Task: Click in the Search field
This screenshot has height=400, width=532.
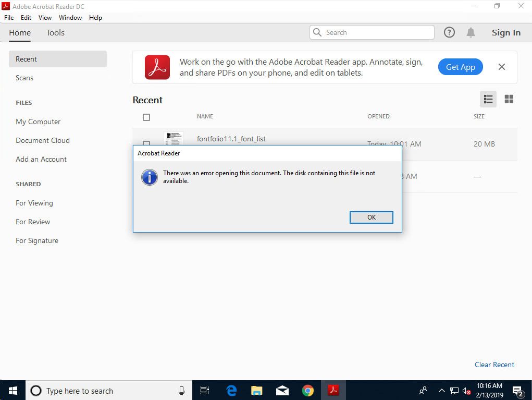Action: coord(372,32)
